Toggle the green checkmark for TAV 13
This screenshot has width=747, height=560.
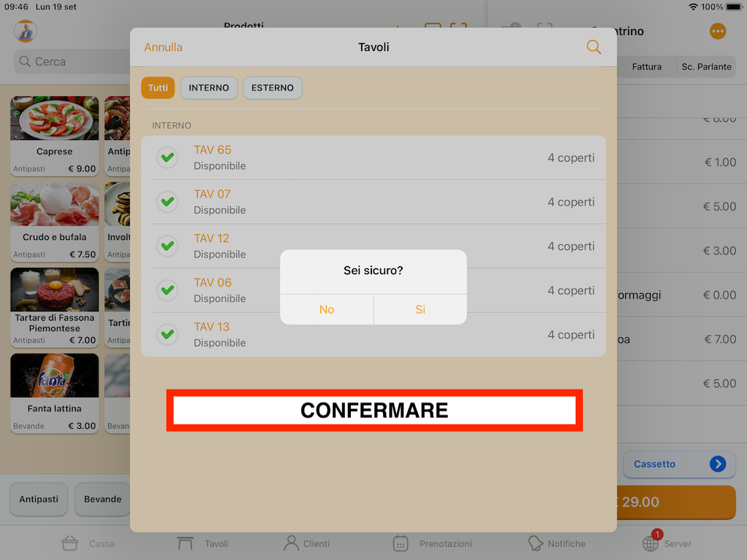click(167, 334)
